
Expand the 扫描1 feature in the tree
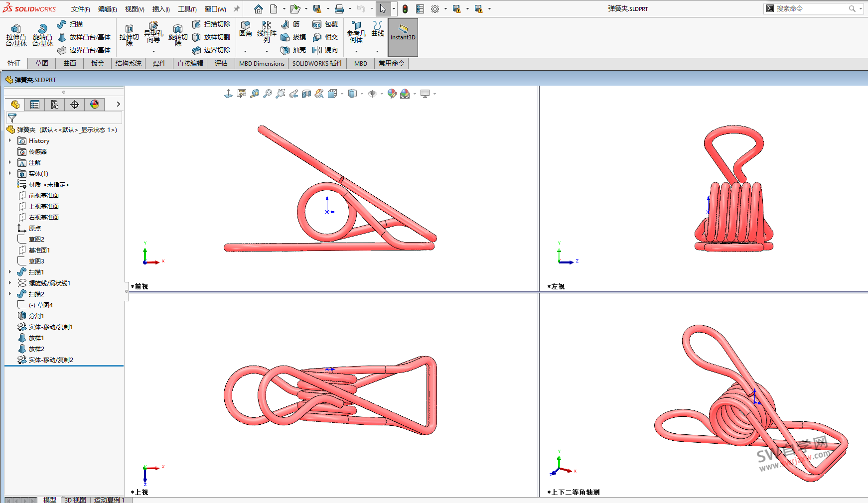point(10,271)
